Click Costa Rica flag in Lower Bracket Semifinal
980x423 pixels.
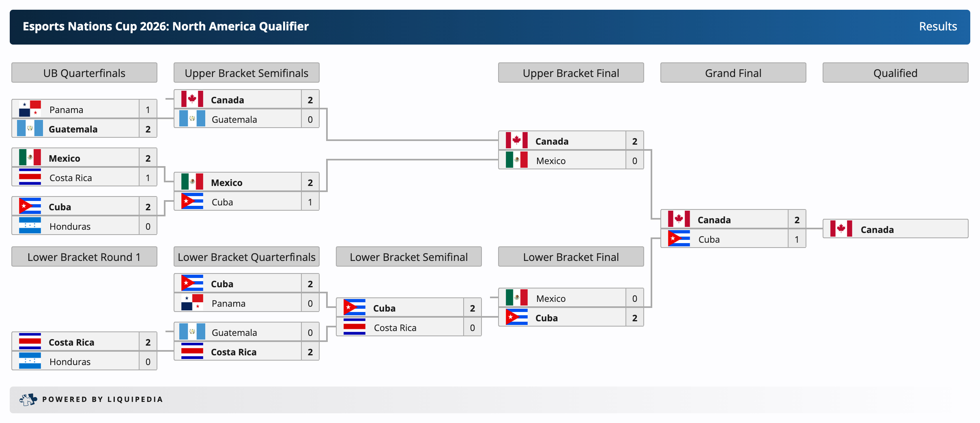click(355, 327)
